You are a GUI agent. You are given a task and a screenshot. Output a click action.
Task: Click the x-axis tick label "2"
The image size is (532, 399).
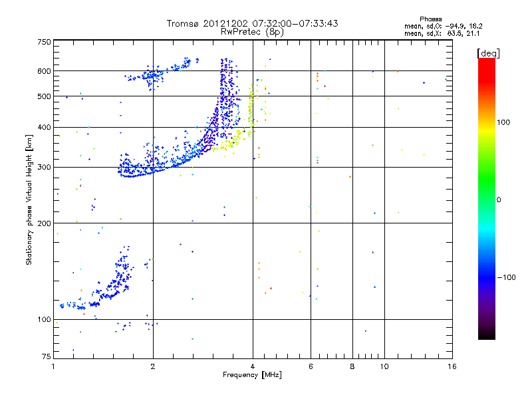point(153,366)
